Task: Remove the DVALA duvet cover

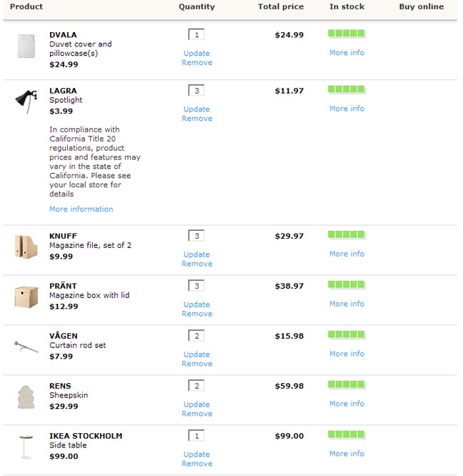Action: tap(196, 63)
